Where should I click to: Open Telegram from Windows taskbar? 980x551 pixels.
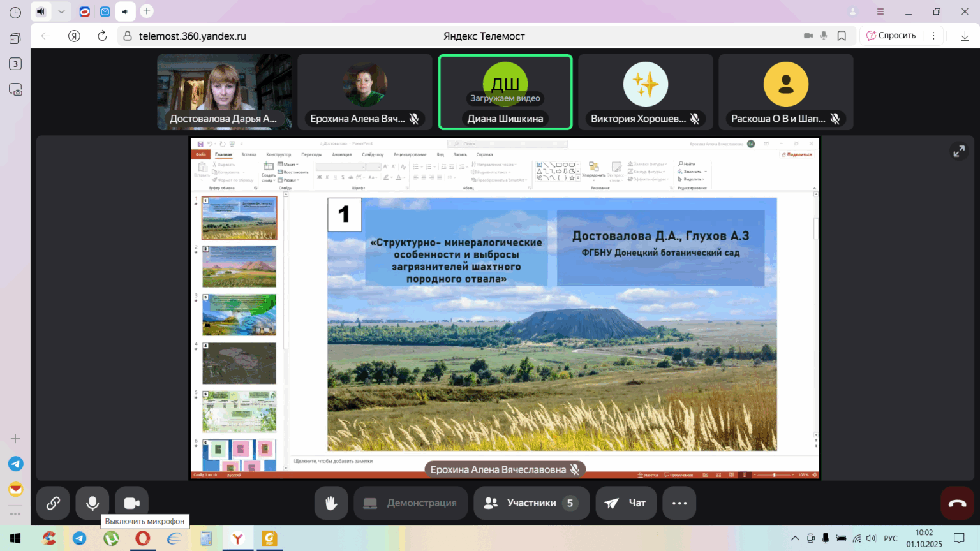pyautogui.click(x=80, y=538)
